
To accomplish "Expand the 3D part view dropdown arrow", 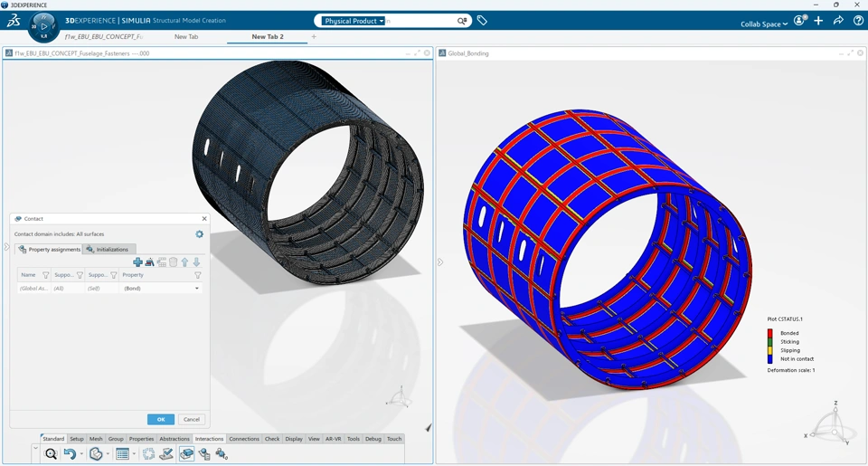I will point(108,454).
